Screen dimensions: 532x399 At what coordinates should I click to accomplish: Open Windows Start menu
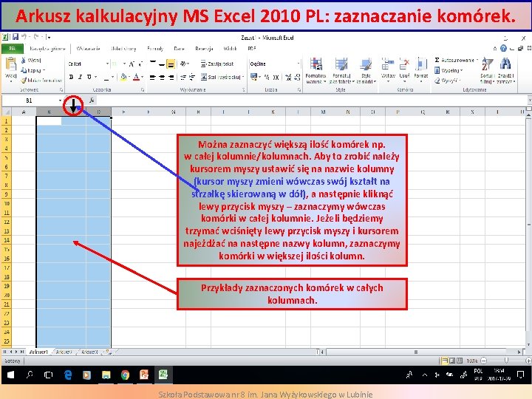click(x=10, y=375)
